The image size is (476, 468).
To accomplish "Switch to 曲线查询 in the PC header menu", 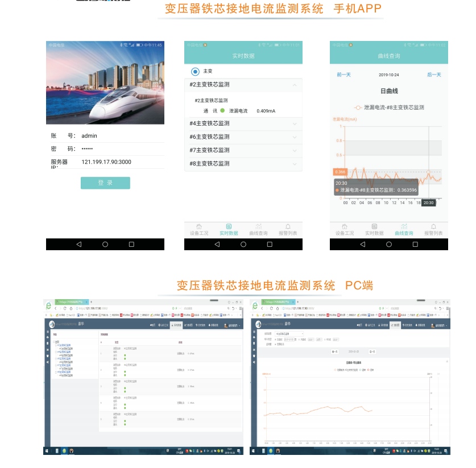I will 395,325.
